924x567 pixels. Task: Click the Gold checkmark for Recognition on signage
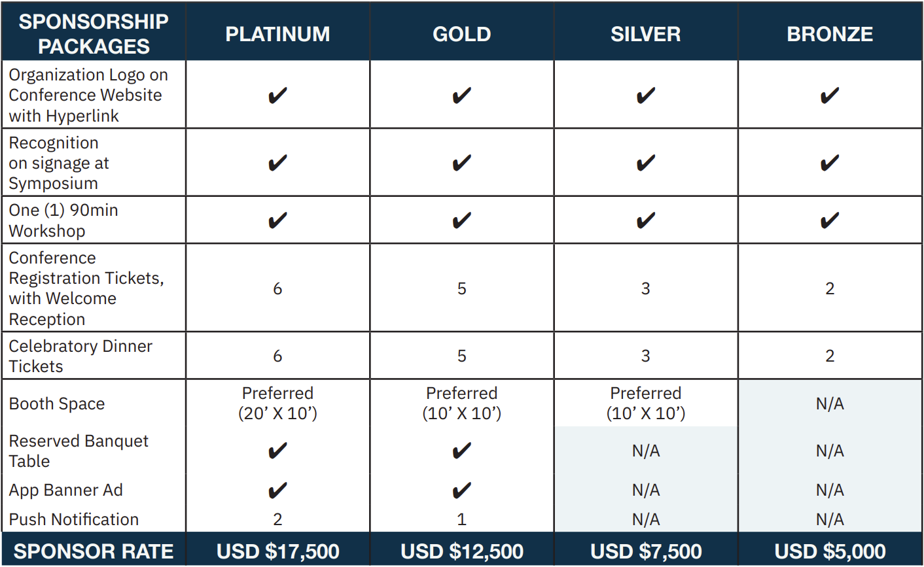[462, 162]
